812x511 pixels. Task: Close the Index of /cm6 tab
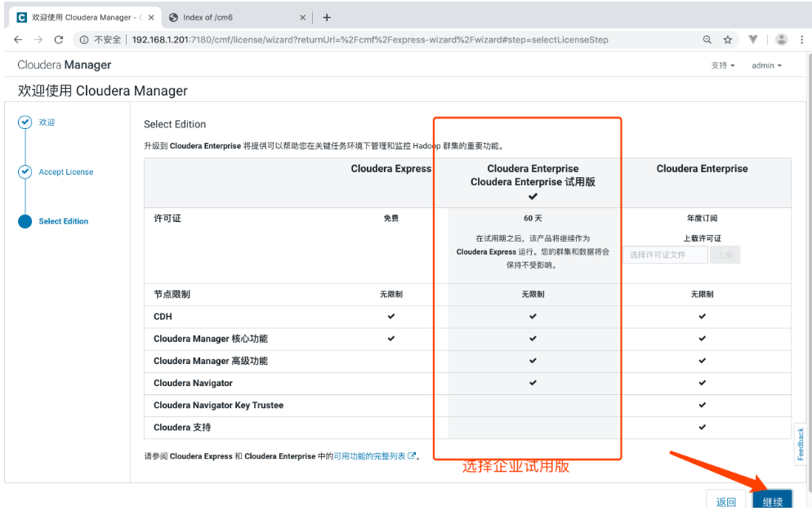pyautogui.click(x=302, y=18)
